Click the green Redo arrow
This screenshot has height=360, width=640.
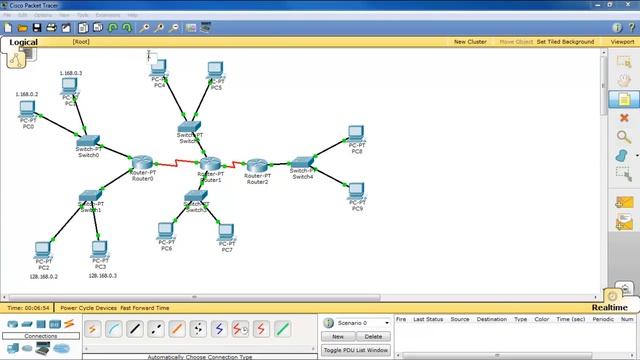127,28
